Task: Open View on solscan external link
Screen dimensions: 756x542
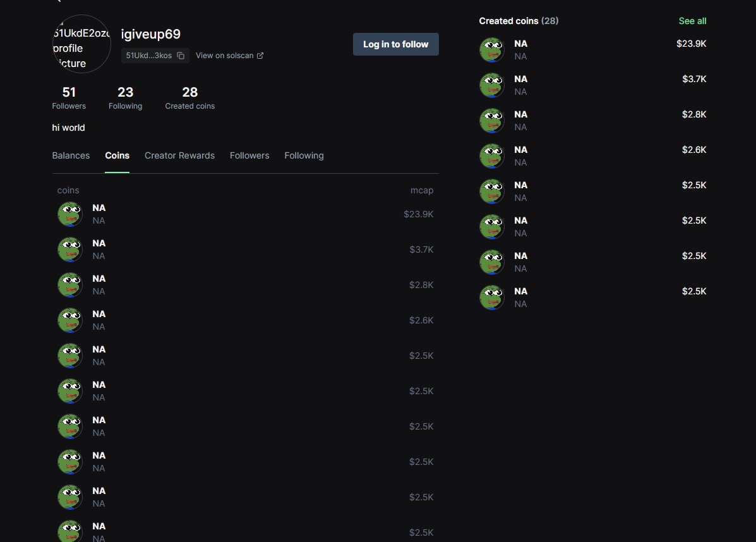Action: pos(229,56)
